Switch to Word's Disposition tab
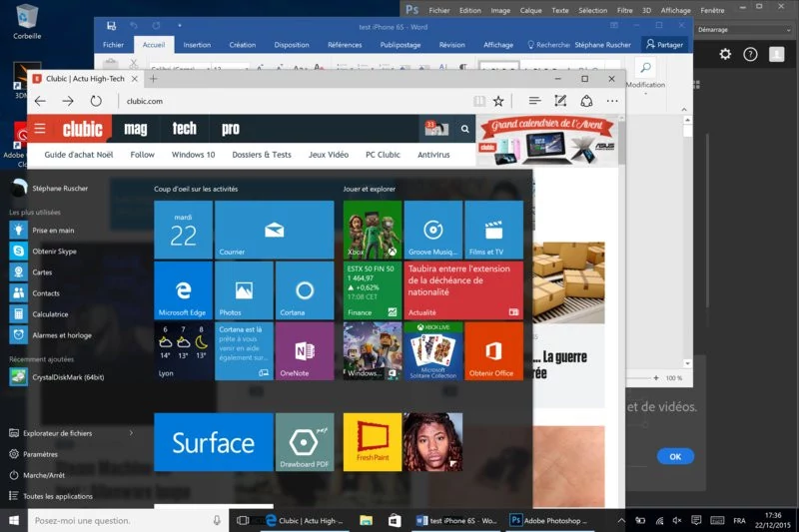The width and height of the screenshot is (799, 532). pyautogui.click(x=292, y=45)
